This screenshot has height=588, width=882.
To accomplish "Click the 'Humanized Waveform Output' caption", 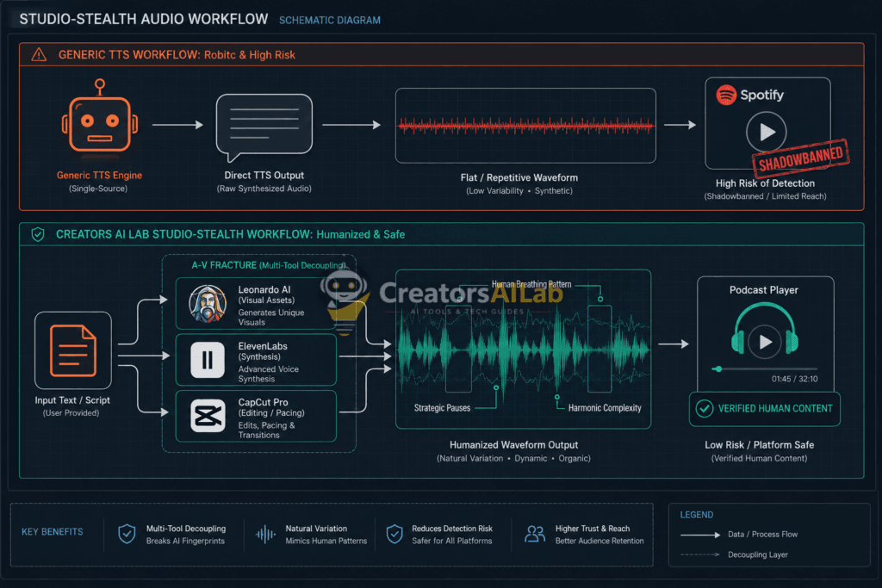I will (513, 445).
